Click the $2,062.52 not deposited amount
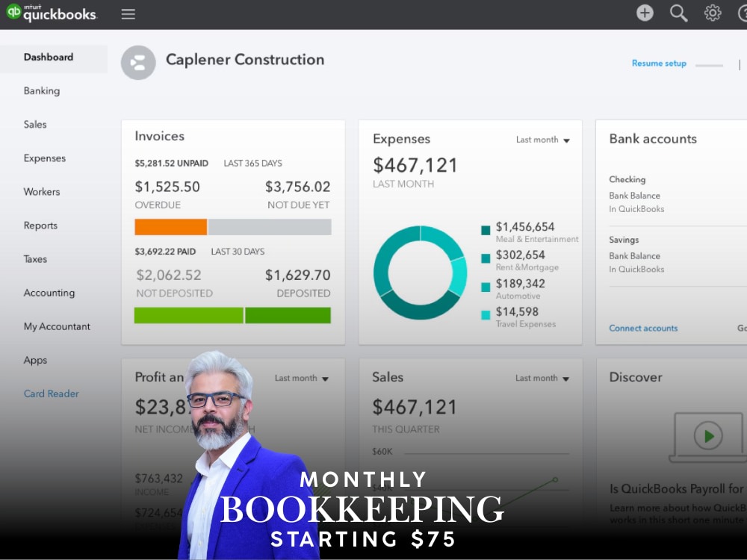The height and width of the screenshot is (560, 747). 169,276
